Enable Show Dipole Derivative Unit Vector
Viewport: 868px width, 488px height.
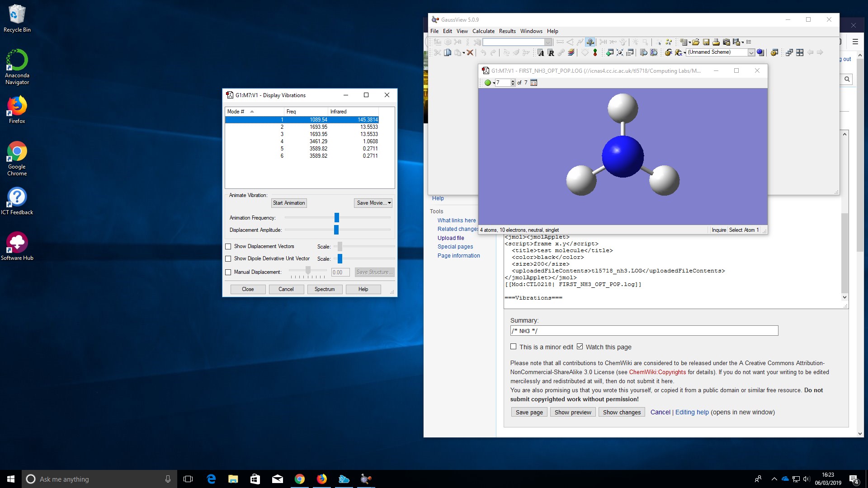(x=228, y=259)
